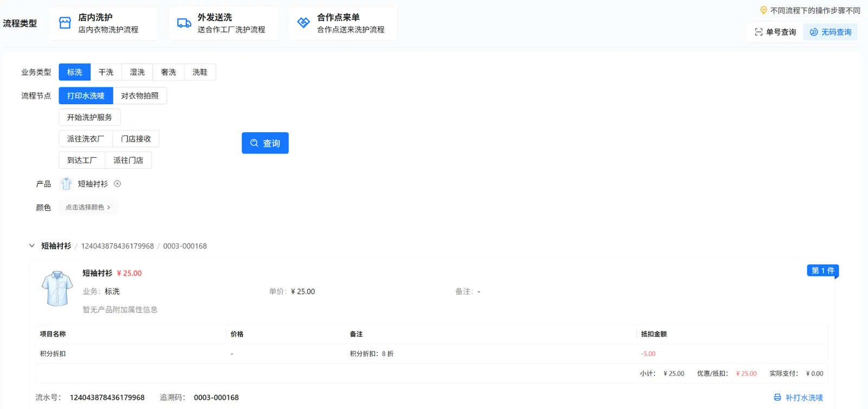Click the small shirt icon in 产品 row
This screenshot has height=409, width=868.
[66, 184]
